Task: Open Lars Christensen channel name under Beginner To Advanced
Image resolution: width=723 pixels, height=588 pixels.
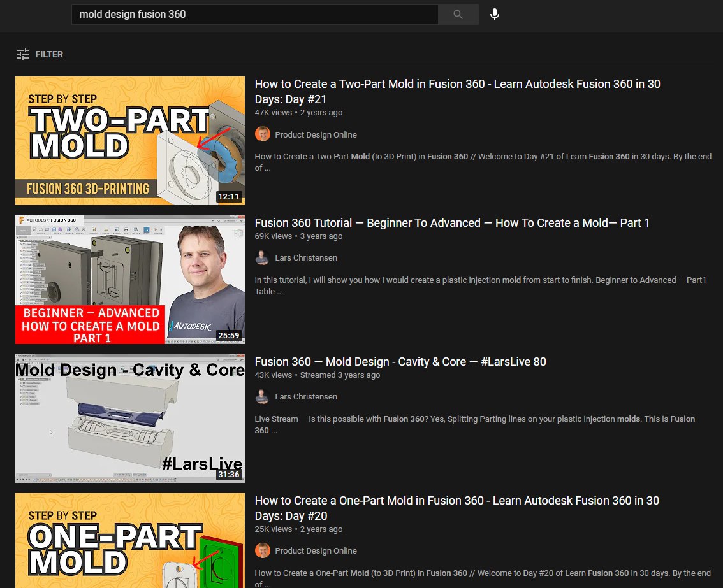Action: point(306,257)
